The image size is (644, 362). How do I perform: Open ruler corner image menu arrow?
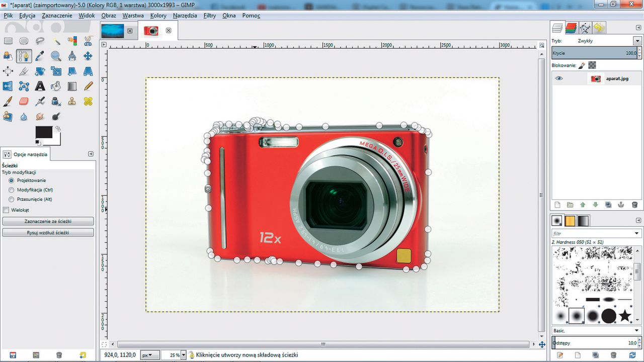pos(104,44)
